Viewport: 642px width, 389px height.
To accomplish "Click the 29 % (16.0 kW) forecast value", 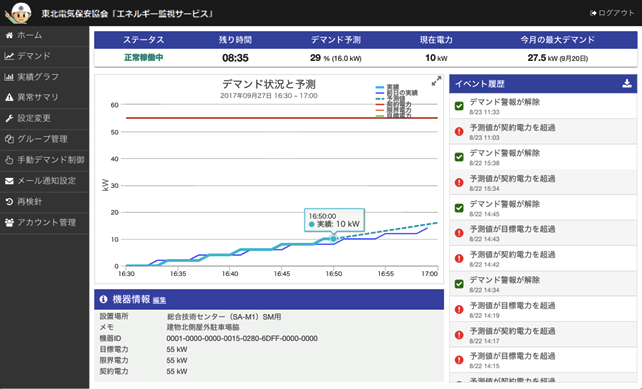I will coord(336,58).
